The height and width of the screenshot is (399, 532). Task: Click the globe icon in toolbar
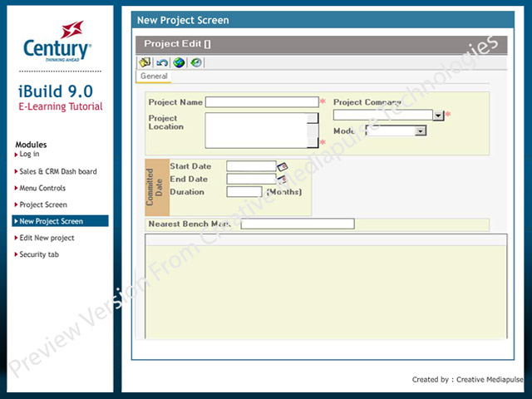click(x=179, y=62)
